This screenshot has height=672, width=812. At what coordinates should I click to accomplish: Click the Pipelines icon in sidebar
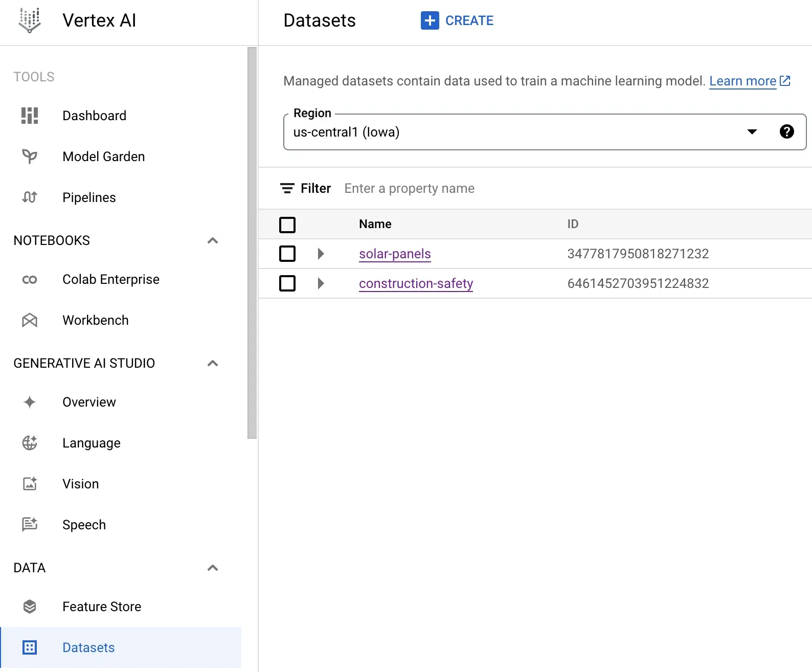coord(30,197)
